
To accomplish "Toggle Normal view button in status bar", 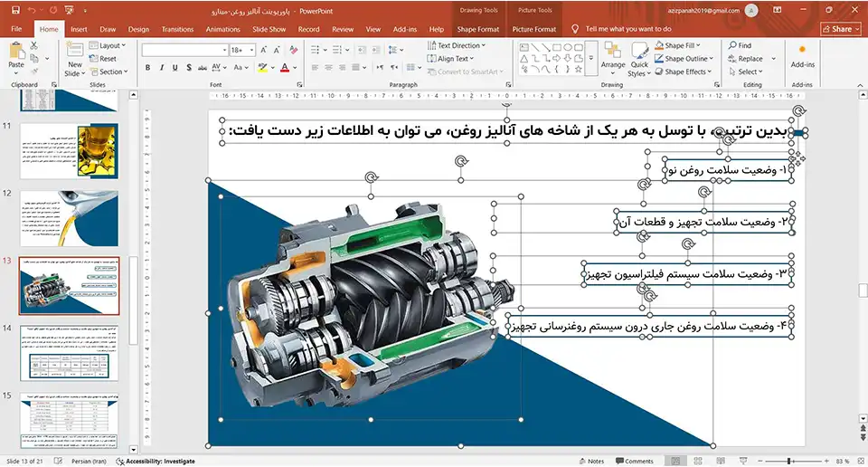I will [675, 461].
